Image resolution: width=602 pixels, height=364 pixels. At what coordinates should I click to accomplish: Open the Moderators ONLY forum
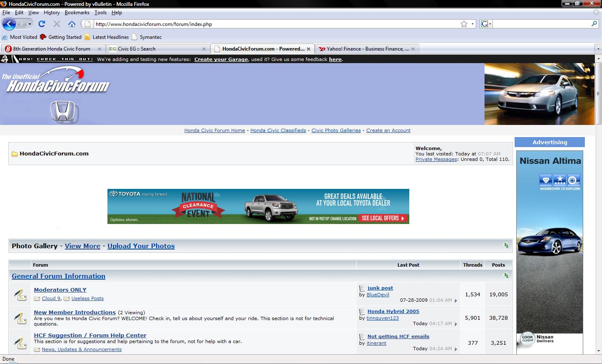coord(60,290)
